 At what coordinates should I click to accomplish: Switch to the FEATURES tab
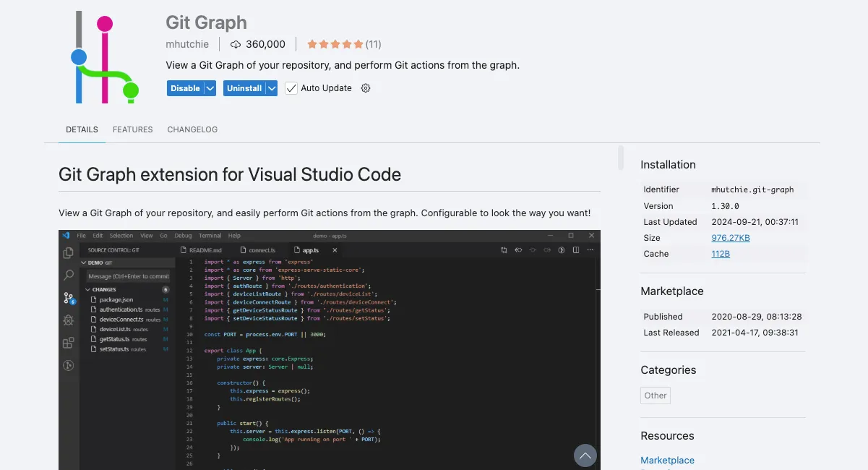133,129
